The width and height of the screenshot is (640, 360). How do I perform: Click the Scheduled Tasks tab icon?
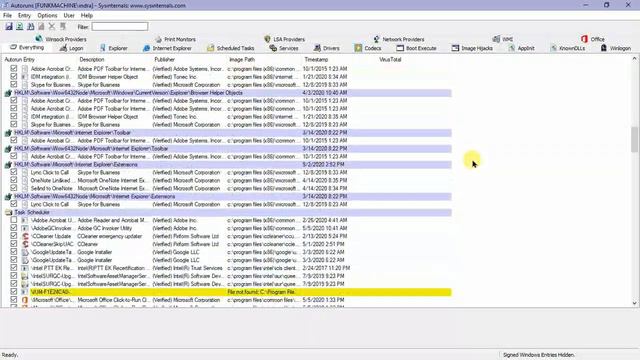pos(211,48)
